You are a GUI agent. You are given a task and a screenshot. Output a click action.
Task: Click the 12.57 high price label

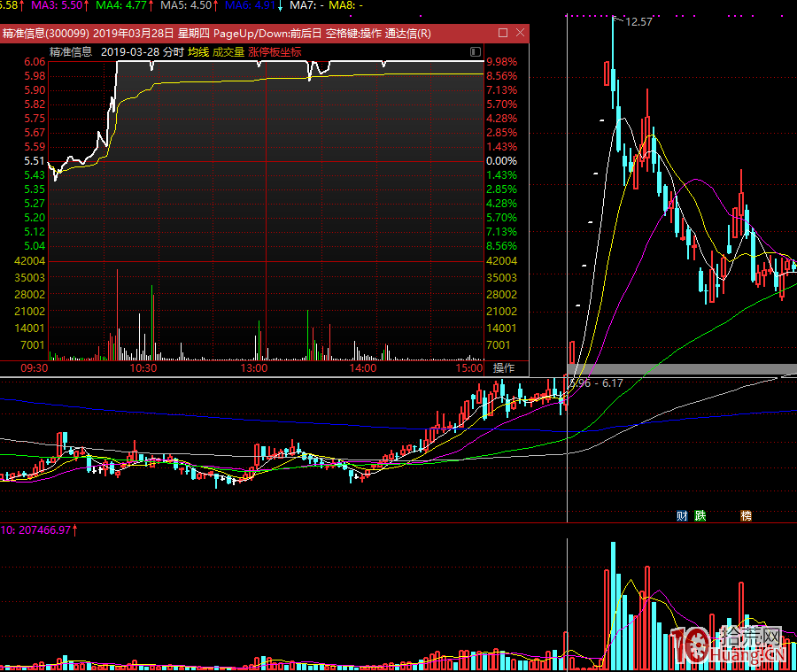638,22
